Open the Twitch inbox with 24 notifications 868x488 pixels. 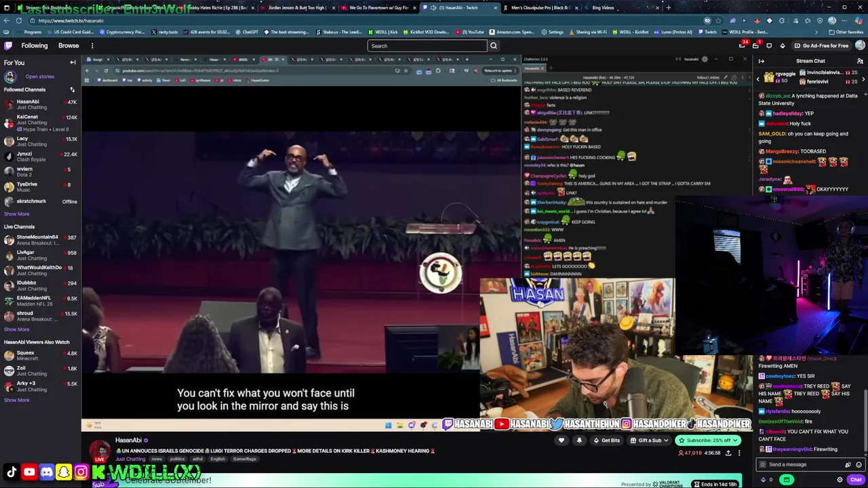coord(743,45)
